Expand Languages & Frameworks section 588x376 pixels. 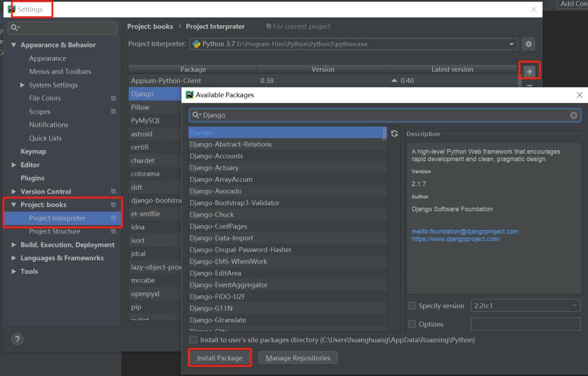14,258
